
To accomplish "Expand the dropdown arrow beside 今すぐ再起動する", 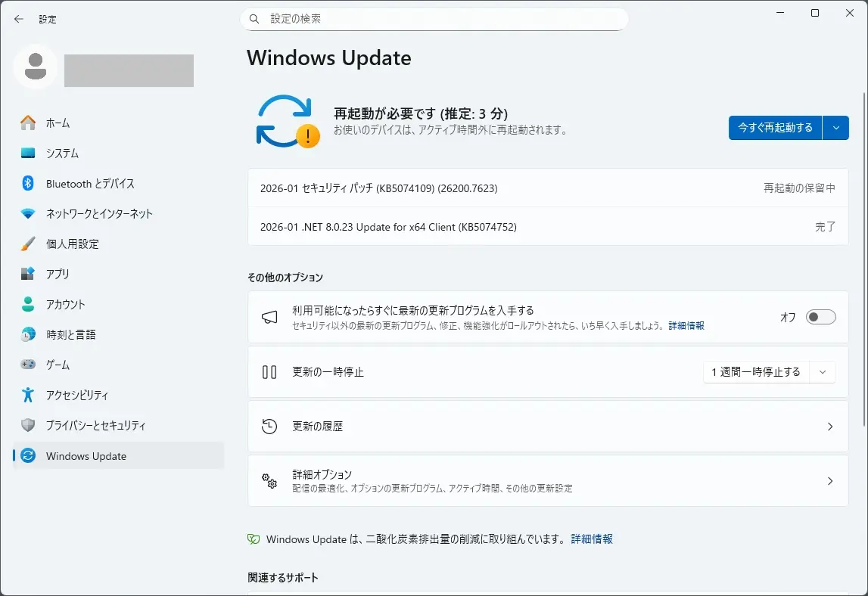I will 835,128.
